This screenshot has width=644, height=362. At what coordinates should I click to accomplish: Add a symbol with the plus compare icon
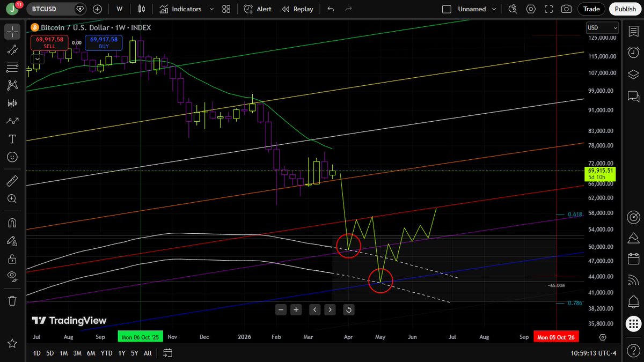pyautogui.click(x=97, y=9)
